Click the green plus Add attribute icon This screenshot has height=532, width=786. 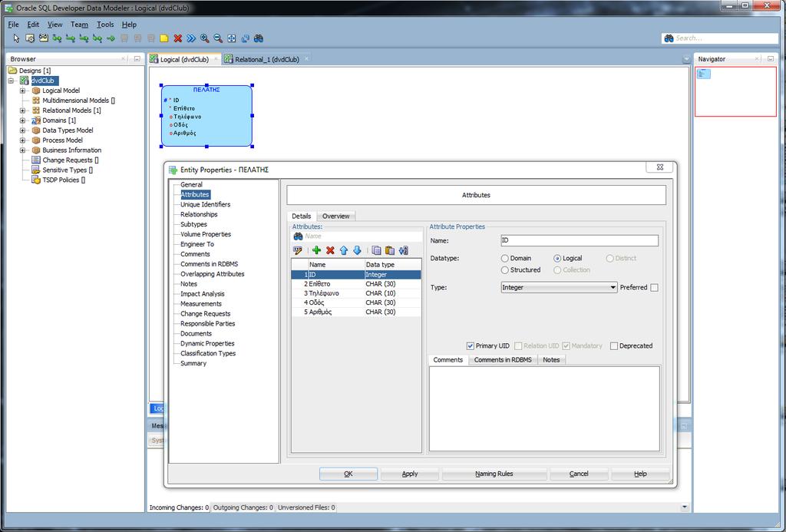pyautogui.click(x=316, y=250)
